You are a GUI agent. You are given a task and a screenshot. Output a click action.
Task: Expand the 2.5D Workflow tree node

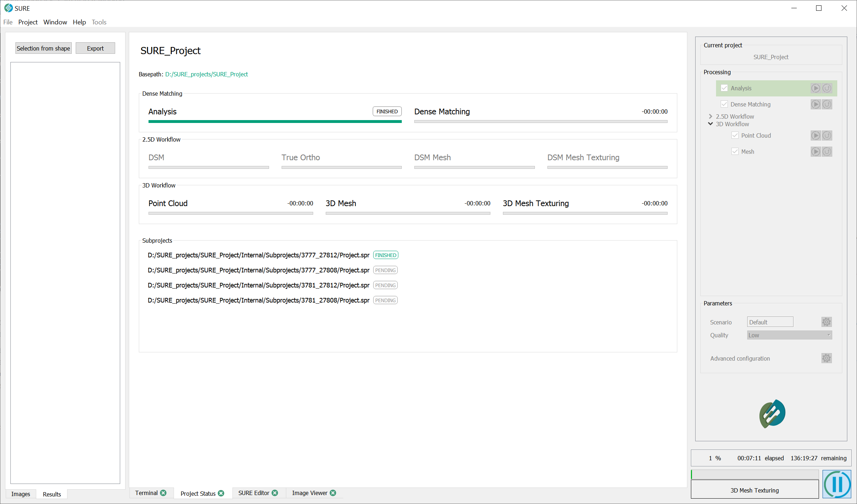[710, 117]
